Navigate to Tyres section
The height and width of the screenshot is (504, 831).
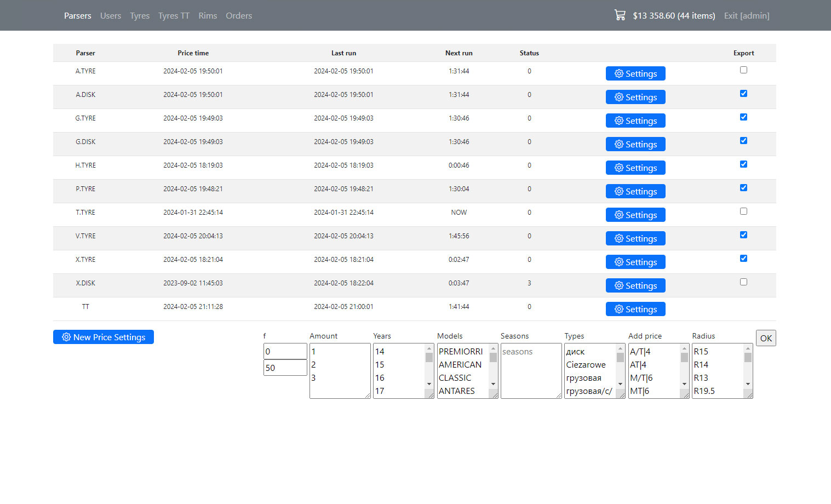pos(140,15)
